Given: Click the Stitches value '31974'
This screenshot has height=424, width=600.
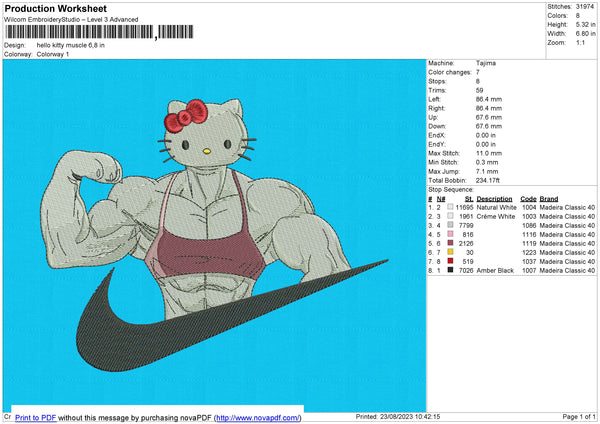Looking at the screenshot, I should [x=585, y=7].
